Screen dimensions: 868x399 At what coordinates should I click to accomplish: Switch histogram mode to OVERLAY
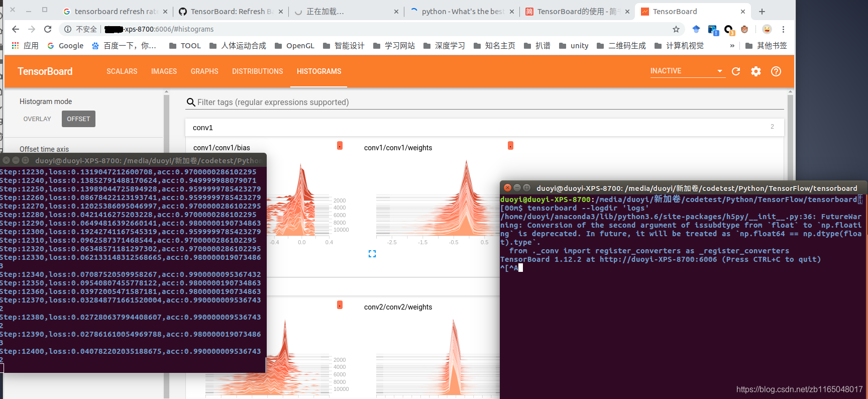37,119
